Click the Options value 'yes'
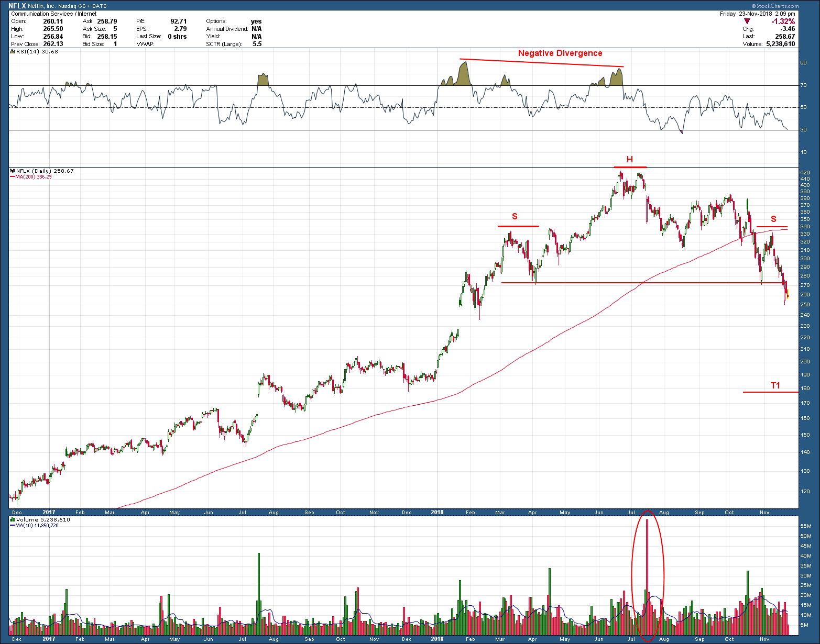820x644 pixels. [x=256, y=21]
